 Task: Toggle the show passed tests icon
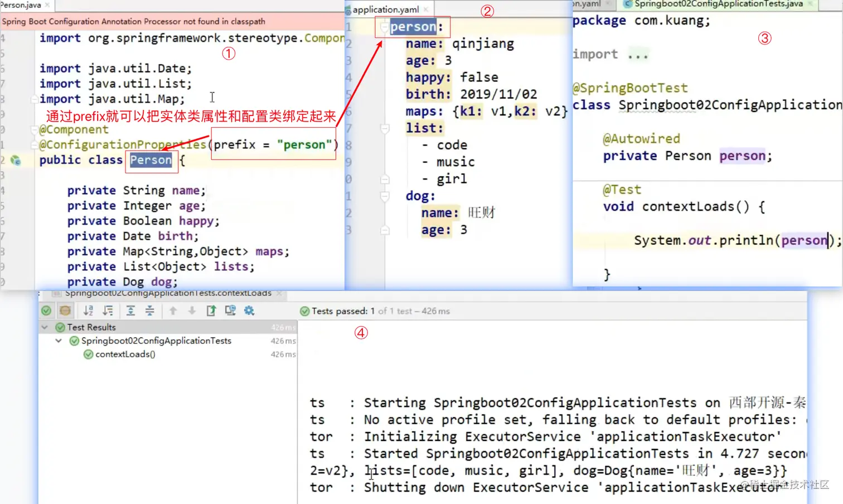tap(46, 311)
